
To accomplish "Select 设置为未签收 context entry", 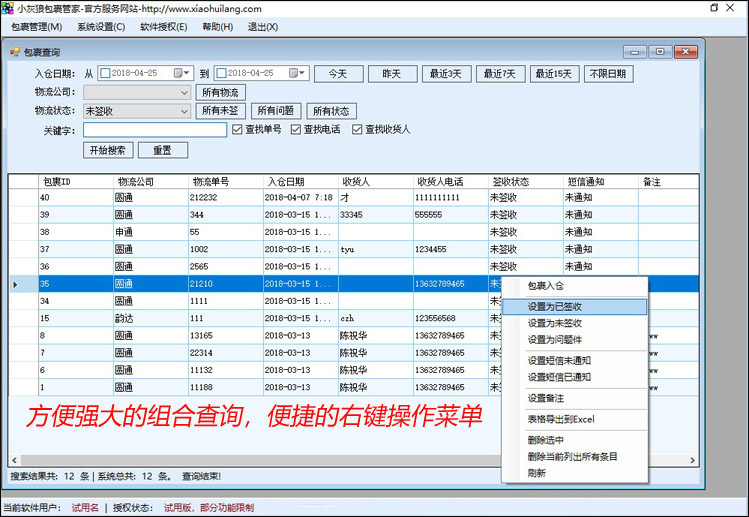I will [574, 323].
